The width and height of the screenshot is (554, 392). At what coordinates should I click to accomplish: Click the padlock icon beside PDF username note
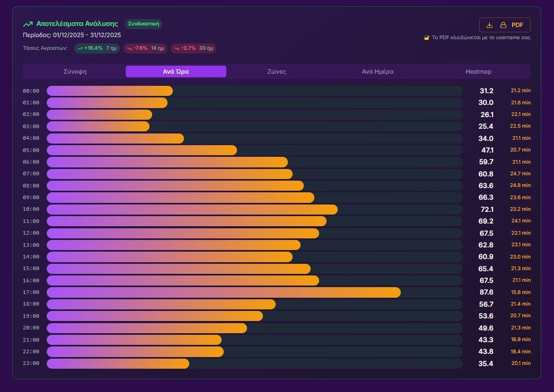[427, 38]
